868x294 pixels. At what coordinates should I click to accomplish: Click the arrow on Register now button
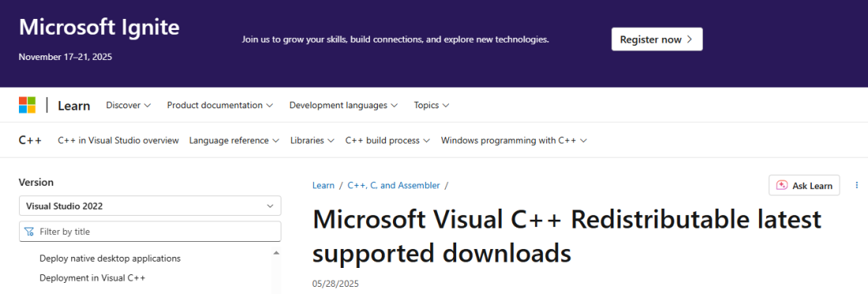click(689, 40)
